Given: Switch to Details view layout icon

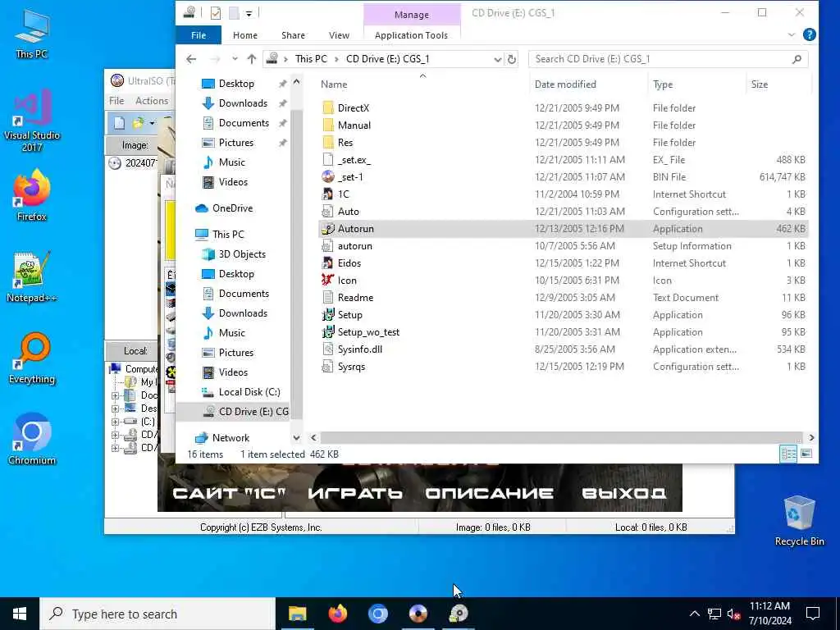Looking at the screenshot, I should coord(788,454).
